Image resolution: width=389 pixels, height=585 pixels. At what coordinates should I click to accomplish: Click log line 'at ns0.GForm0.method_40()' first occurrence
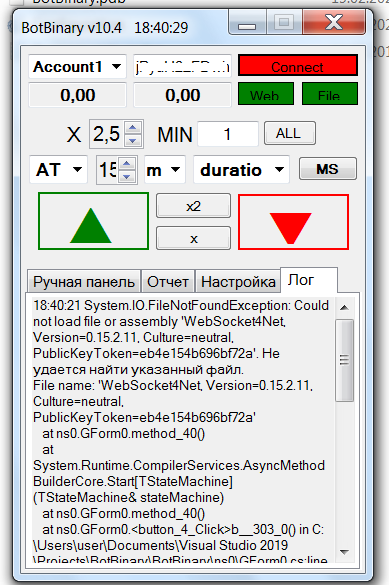click(123, 434)
